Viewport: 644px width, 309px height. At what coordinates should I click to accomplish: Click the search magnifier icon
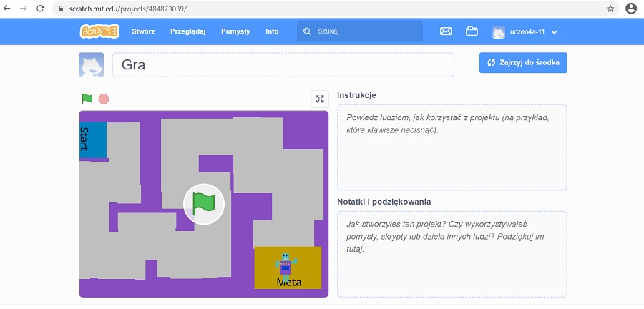click(307, 31)
